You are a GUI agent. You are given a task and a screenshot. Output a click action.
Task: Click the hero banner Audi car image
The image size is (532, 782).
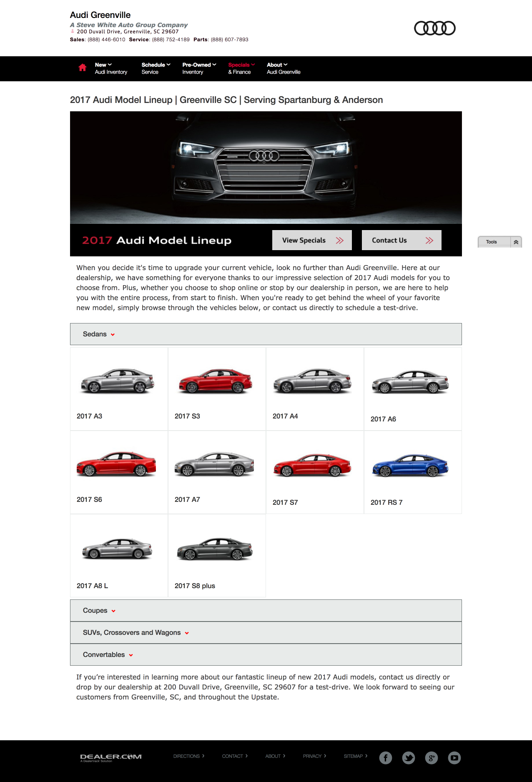266,168
